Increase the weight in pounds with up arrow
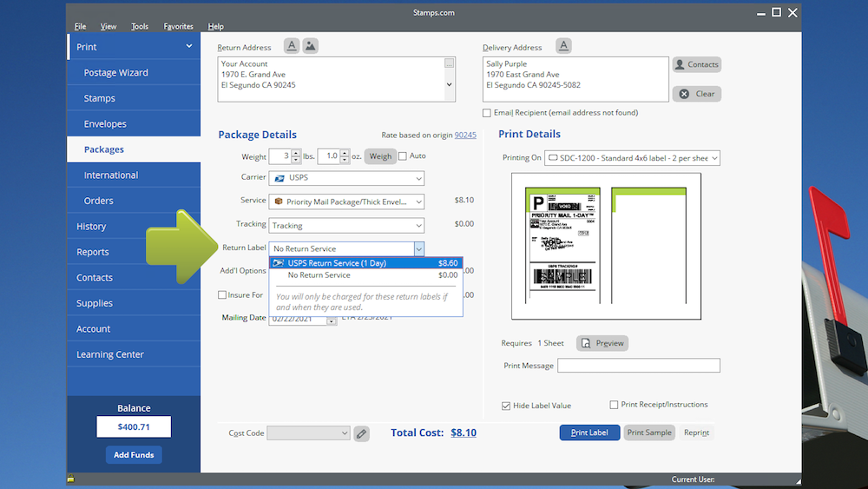 point(296,153)
